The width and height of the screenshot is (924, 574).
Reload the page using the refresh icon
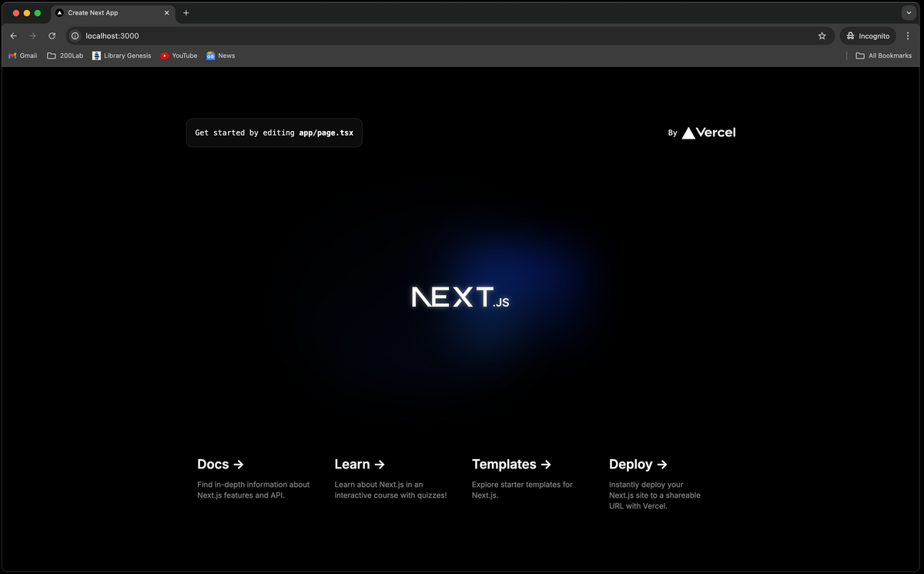pyautogui.click(x=52, y=35)
